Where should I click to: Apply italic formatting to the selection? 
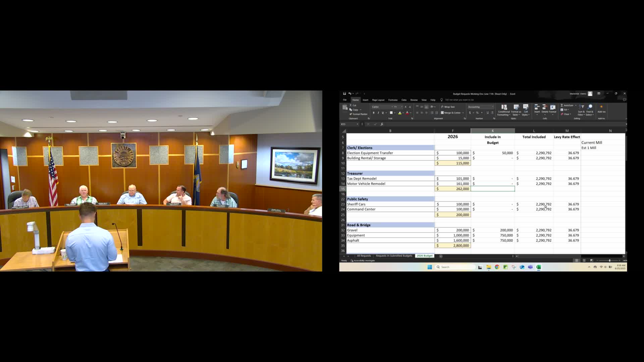tap(378, 113)
